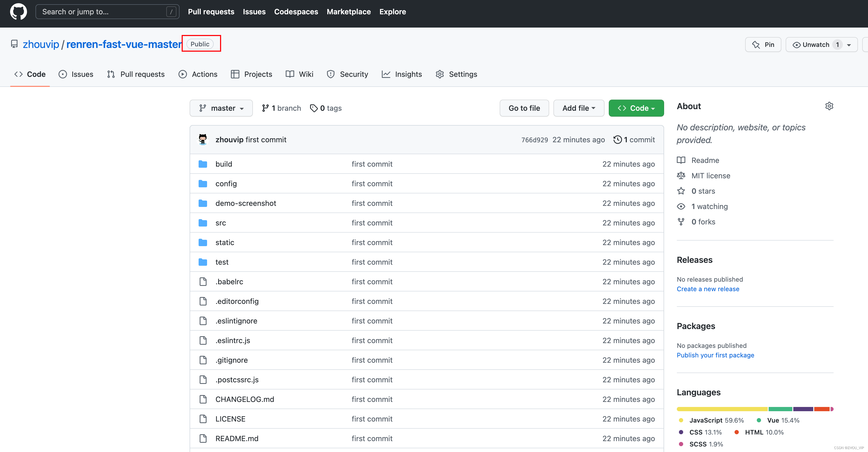Click the 0 stars link in About
Viewport: 868px width, 452px height.
[x=703, y=191]
